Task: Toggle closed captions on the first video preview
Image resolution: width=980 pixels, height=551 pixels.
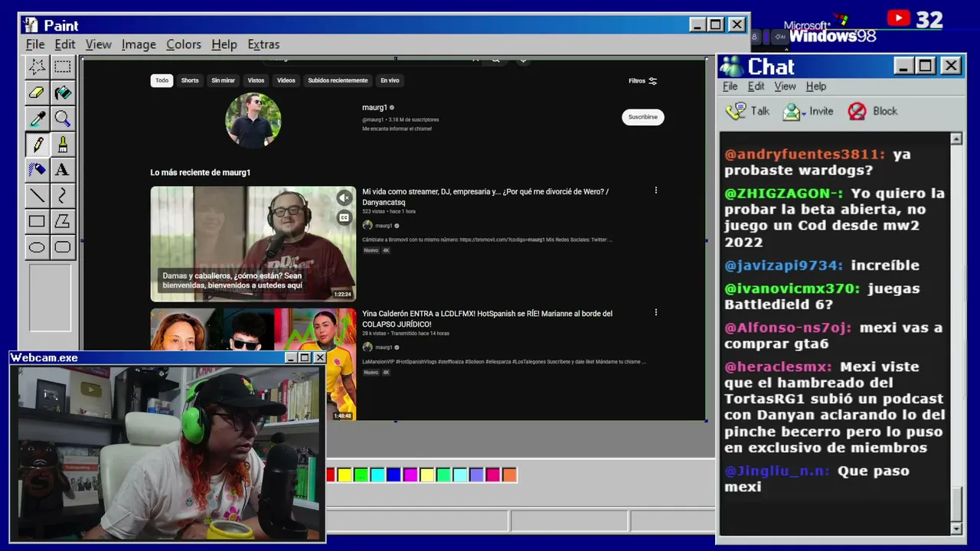Action: click(345, 217)
